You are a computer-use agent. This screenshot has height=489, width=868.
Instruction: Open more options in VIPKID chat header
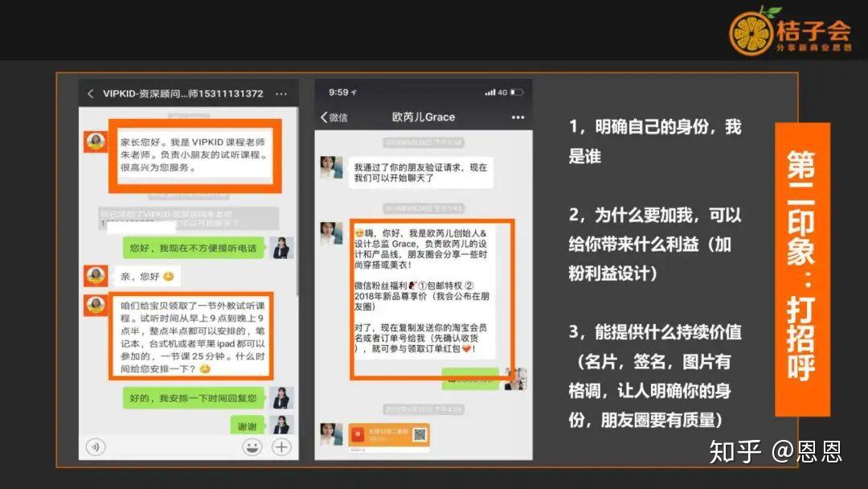tap(281, 94)
